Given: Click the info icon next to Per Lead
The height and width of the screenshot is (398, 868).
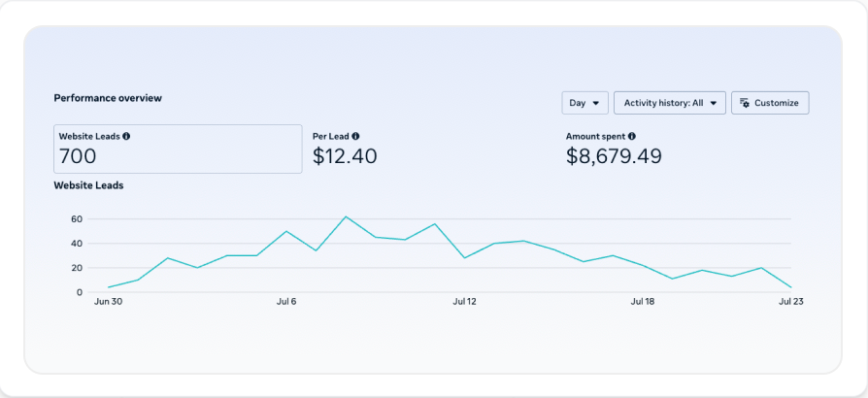Looking at the screenshot, I should tap(355, 136).
